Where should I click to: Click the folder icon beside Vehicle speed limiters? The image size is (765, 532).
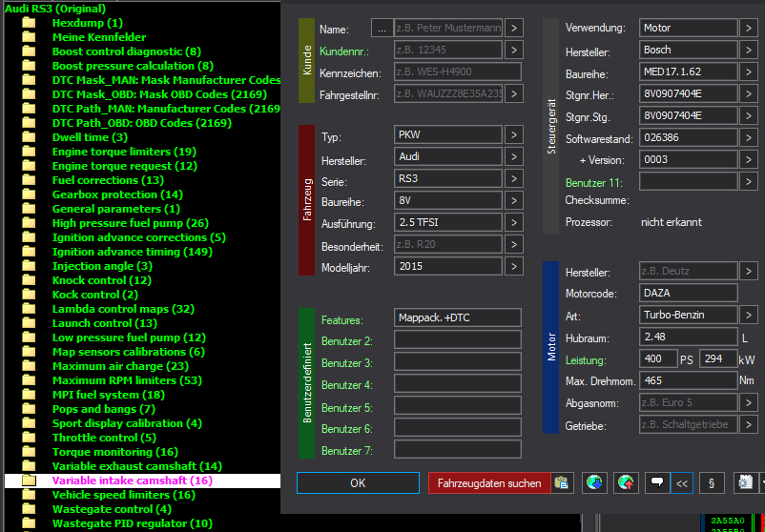[x=30, y=495]
